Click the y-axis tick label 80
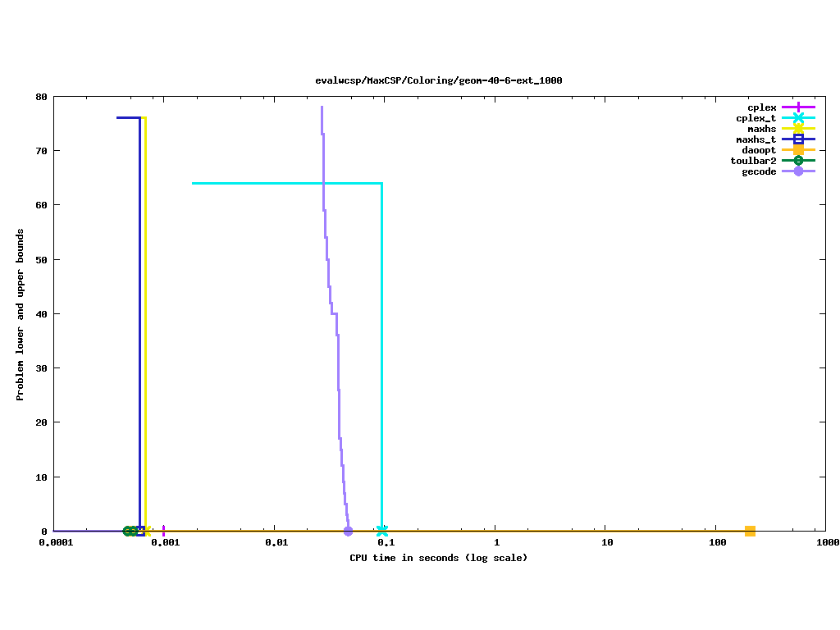 [x=41, y=97]
